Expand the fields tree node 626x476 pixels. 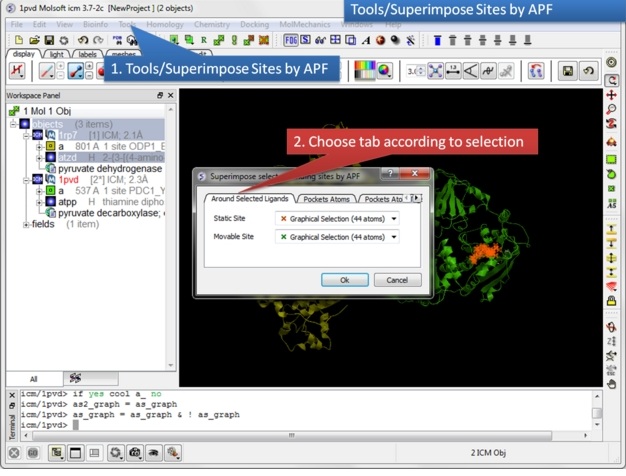(26, 225)
